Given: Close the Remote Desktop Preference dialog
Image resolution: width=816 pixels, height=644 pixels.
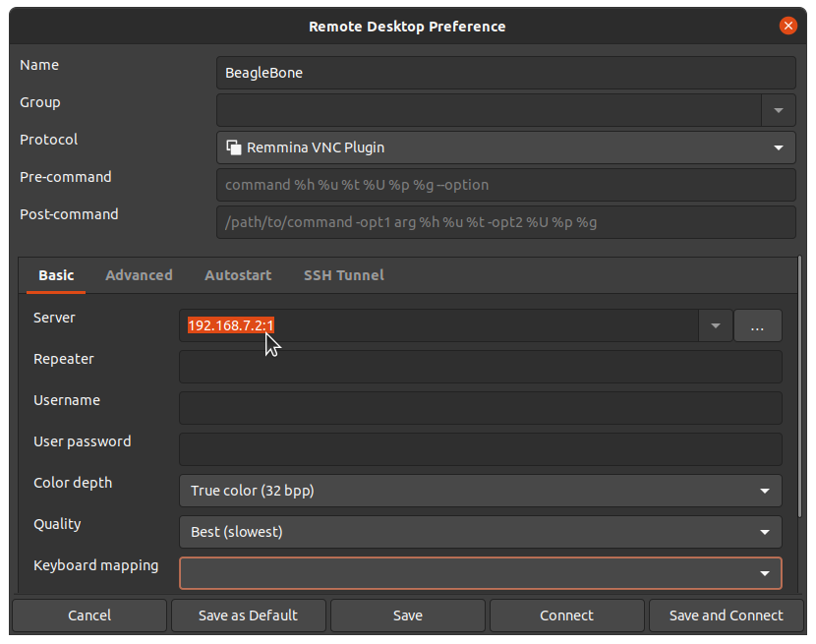Looking at the screenshot, I should coord(788,26).
